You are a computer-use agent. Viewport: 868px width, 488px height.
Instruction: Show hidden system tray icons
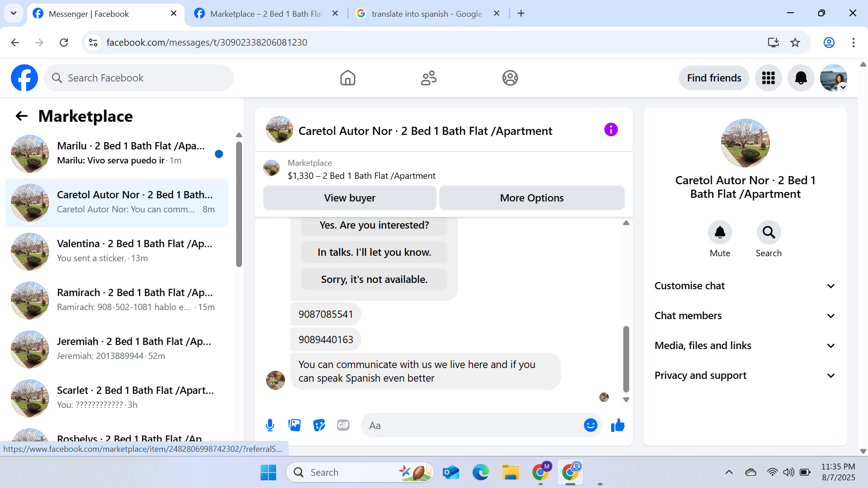tap(729, 472)
